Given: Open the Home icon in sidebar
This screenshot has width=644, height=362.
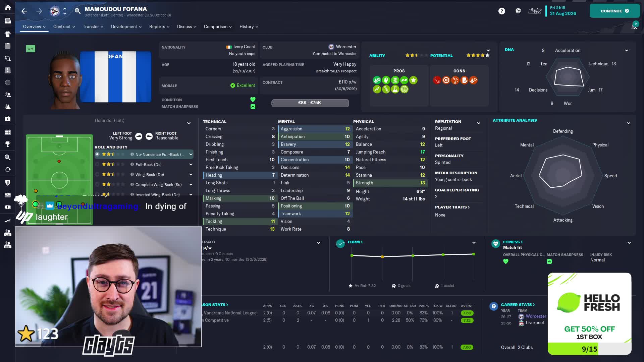Looking at the screenshot, I should (x=8, y=7).
